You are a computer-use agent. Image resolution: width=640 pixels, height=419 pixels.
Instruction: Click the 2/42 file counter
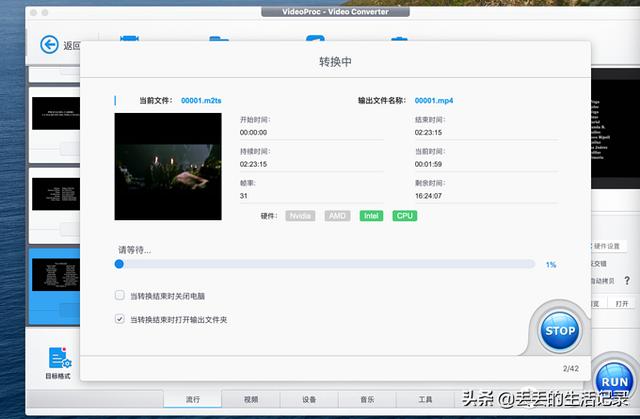pyautogui.click(x=571, y=368)
